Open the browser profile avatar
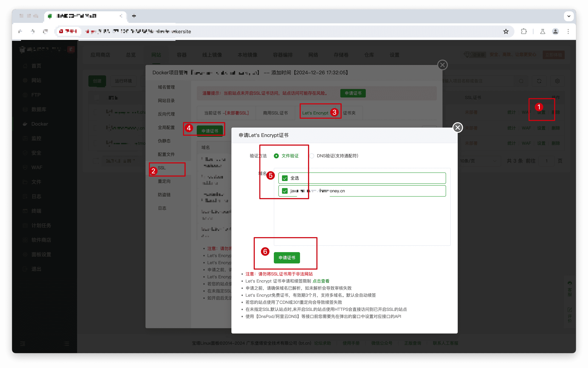588x368 pixels. pos(555,31)
